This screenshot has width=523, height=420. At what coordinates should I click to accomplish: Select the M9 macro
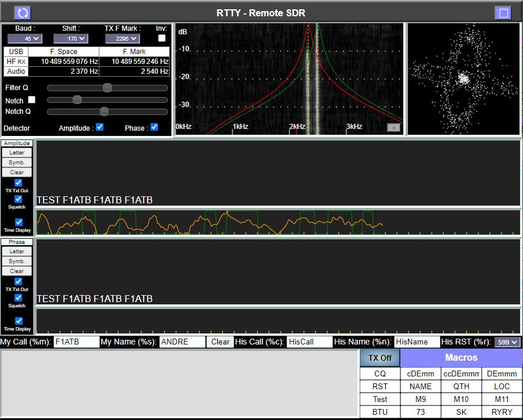tap(421, 399)
